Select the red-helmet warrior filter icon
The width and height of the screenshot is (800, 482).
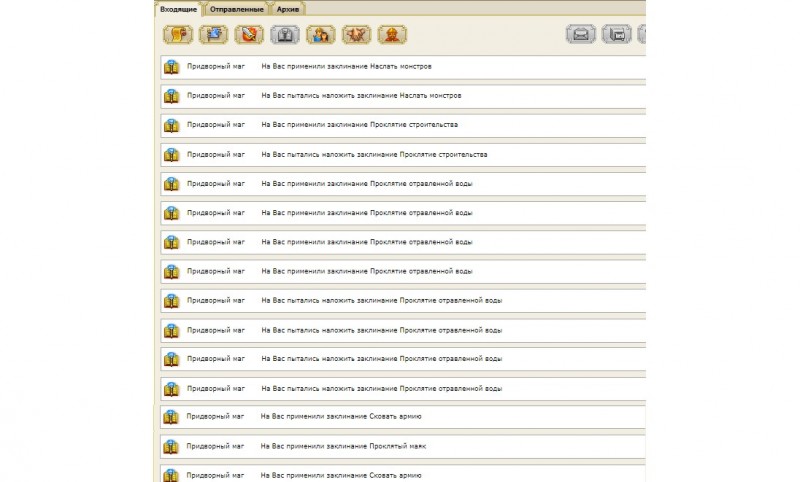click(392, 34)
